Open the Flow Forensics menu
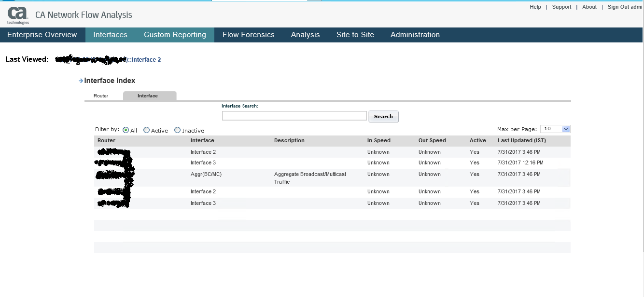 pyautogui.click(x=249, y=35)
